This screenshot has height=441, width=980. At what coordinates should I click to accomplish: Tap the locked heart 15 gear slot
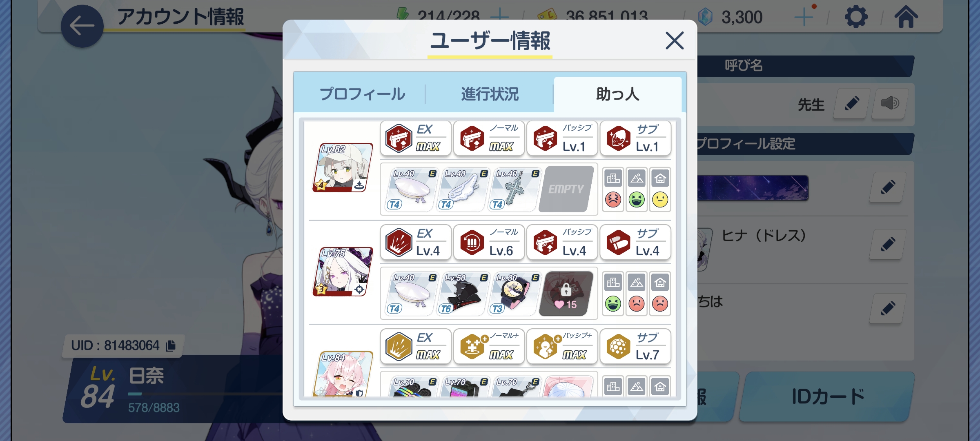coord(566,293)
